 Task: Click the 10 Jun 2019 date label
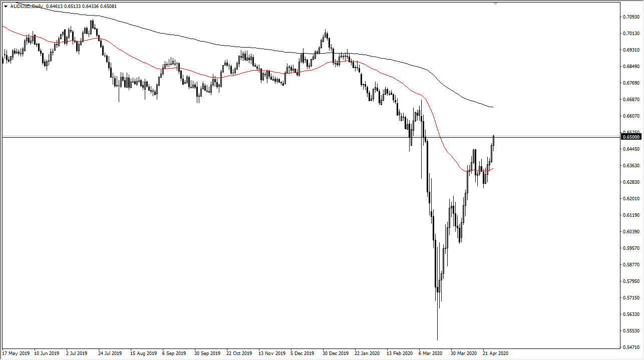pos(47,353)
